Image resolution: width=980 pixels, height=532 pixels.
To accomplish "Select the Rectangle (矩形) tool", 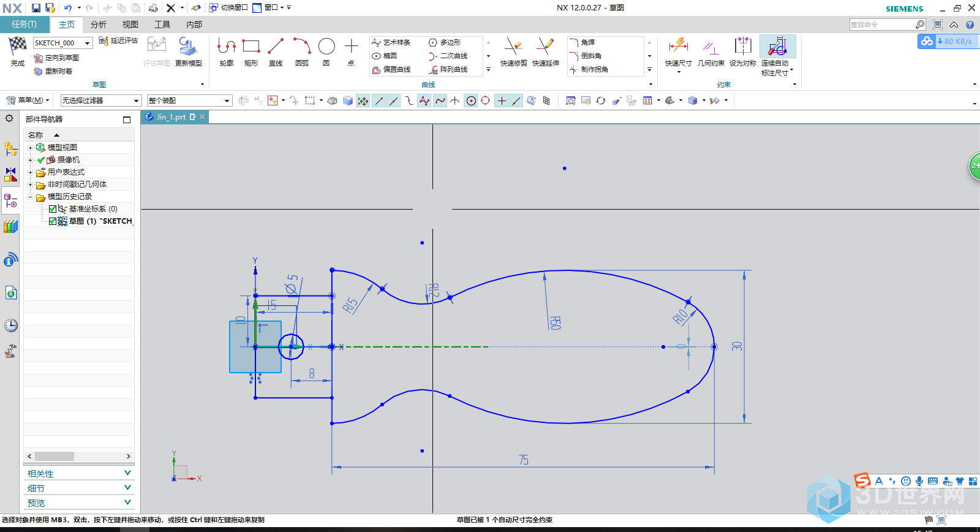I will tap(251, 47).
